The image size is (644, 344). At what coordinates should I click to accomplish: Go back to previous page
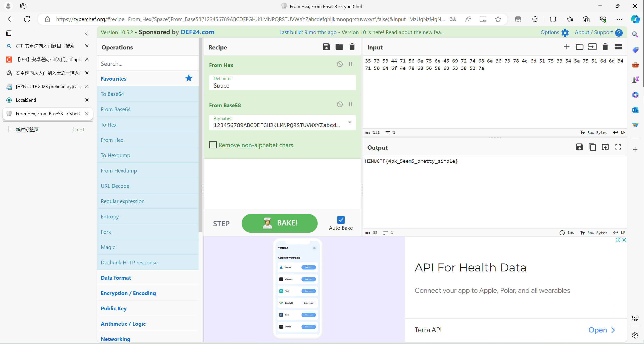[11, 19]
